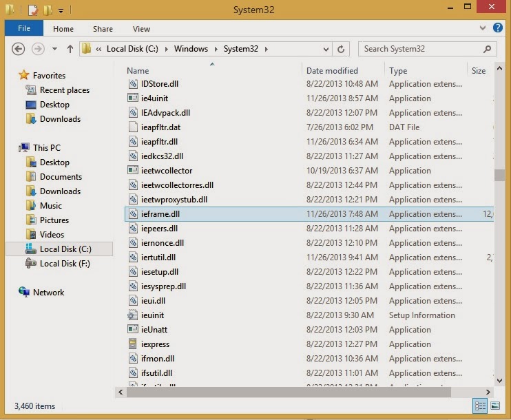Sort by the Size column header
Viewport: 511px width, 420px height.
click(479, 71)
